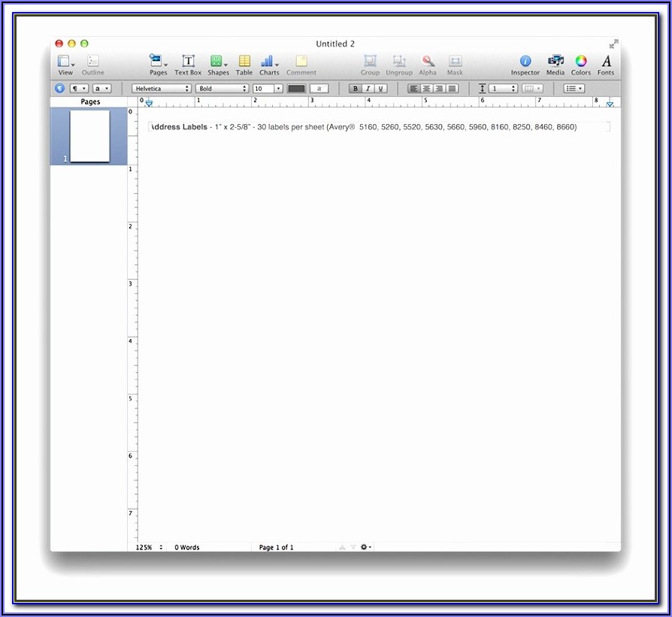
Task: Click the font size field showing 10
Action: (264, 89)
